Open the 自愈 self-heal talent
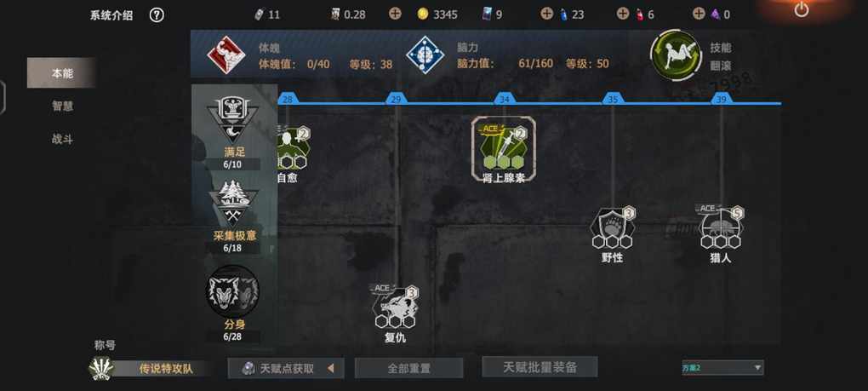The width and height of the screenshot is (868, 391). [293, 148]
